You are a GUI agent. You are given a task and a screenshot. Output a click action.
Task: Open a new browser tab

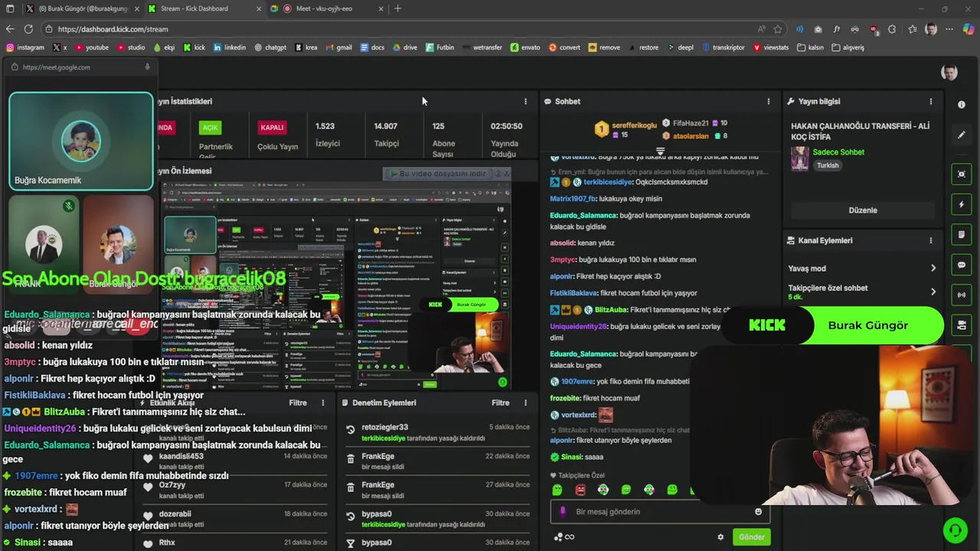pos(397,8)
